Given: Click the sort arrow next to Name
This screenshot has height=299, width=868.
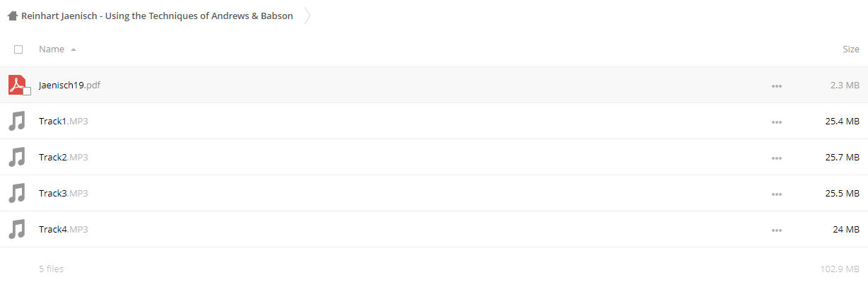Looking at the screenshot, I should pyautogui.click(x=74, y=49).
